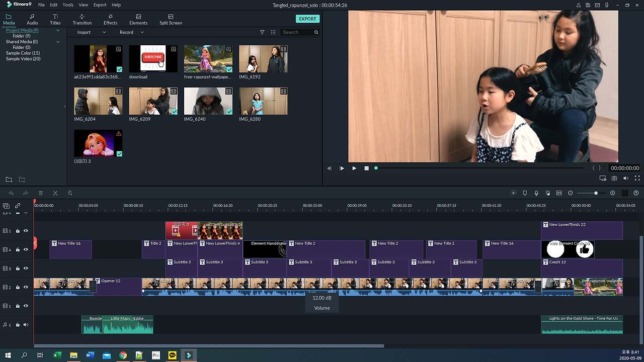
Task: Open the preview display settings icon
Action: [x=603, y=178]
